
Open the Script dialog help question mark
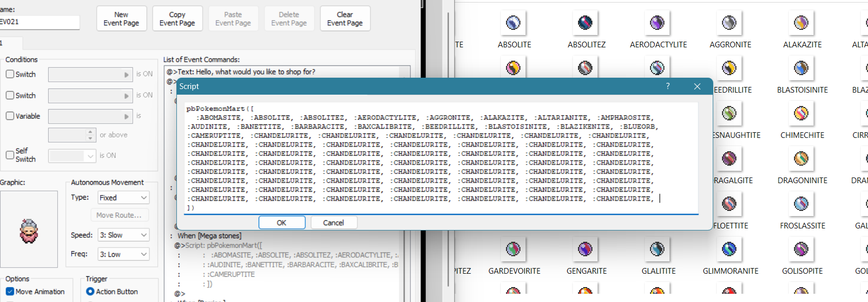(x=668, y=86)
